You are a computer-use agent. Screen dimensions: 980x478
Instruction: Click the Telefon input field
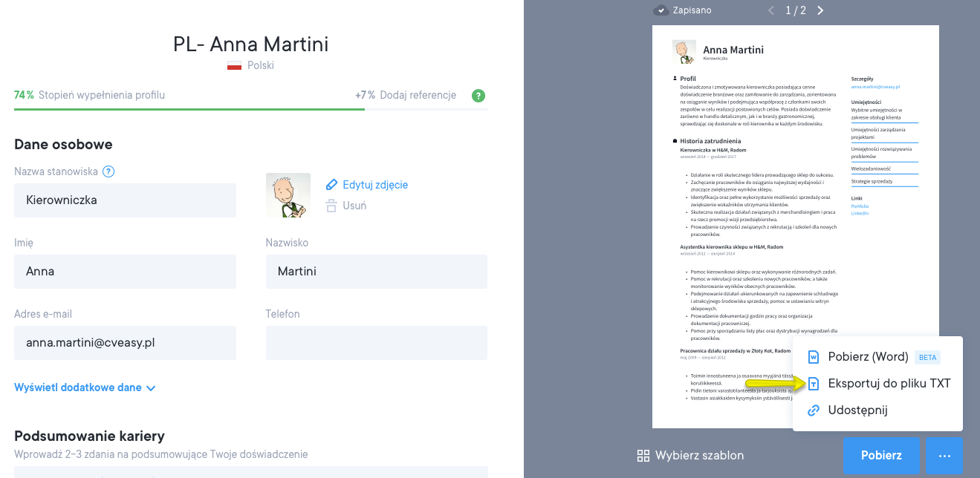click(x=376, y=343)
